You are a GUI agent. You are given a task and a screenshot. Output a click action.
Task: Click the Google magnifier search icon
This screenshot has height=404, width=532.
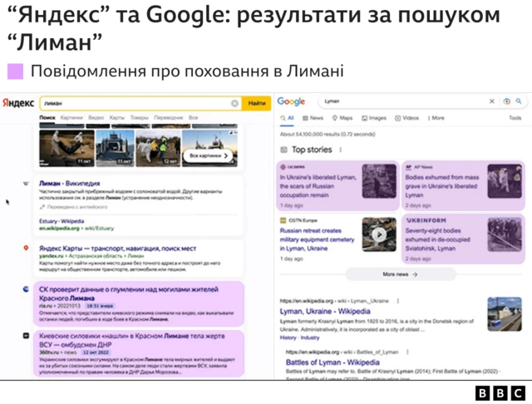(519, 101)
